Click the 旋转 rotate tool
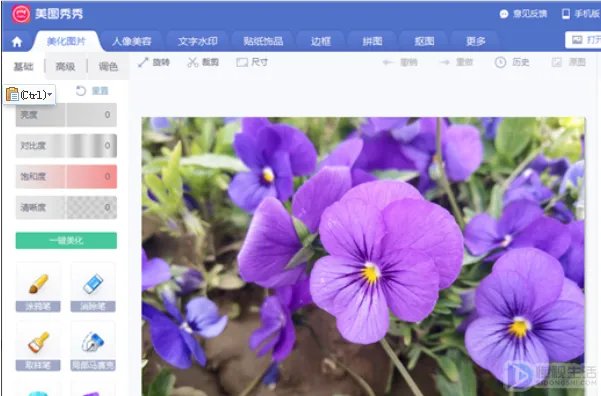Screen dimensions: 601x396 coord(154,62)
